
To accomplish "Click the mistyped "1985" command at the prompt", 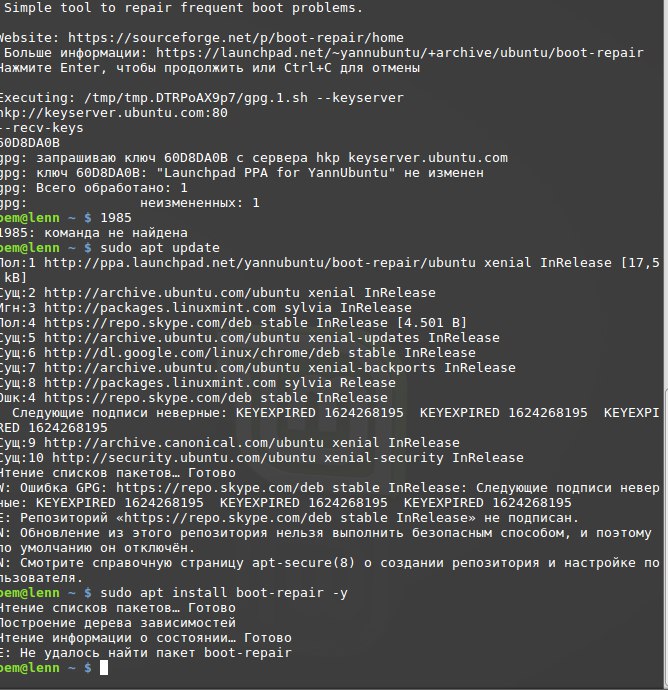I will (x=116, y=217).
